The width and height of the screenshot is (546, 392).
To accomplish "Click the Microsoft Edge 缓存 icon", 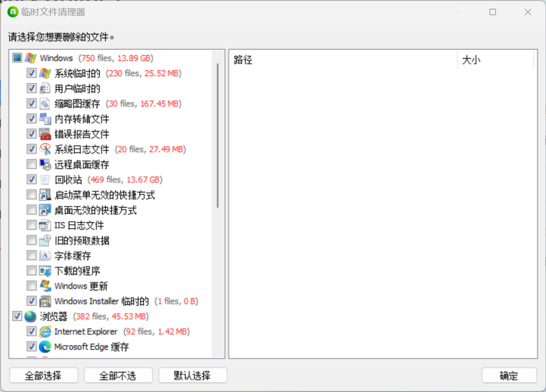I will (45, 347).
